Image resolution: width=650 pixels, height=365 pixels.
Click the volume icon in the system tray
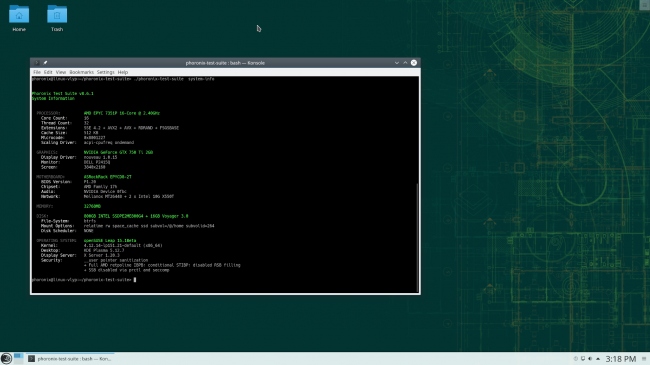tap(590, 359)
